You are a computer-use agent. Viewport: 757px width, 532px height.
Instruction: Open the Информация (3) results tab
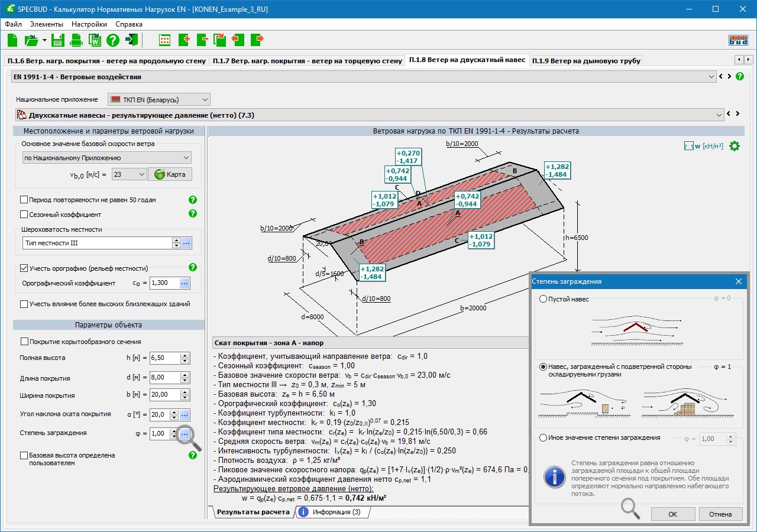pyautogui.click(x=331, y=512)
